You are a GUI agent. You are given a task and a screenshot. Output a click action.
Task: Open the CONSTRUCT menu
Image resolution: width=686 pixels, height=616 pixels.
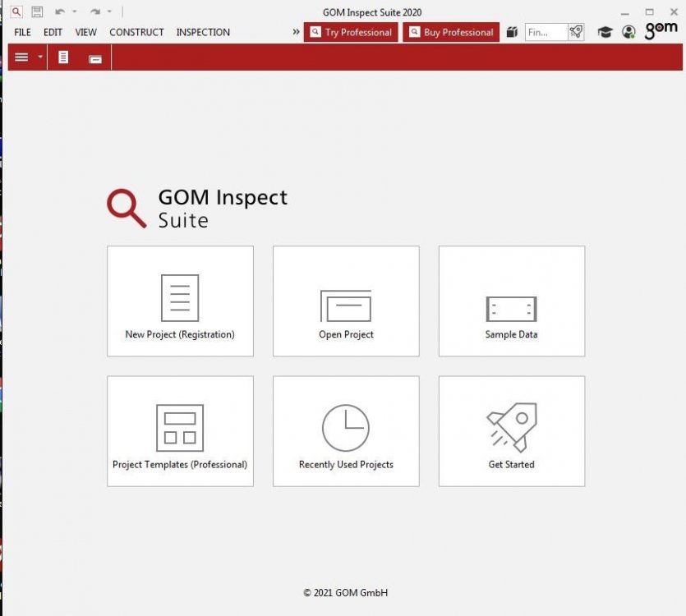pos(136,32)
